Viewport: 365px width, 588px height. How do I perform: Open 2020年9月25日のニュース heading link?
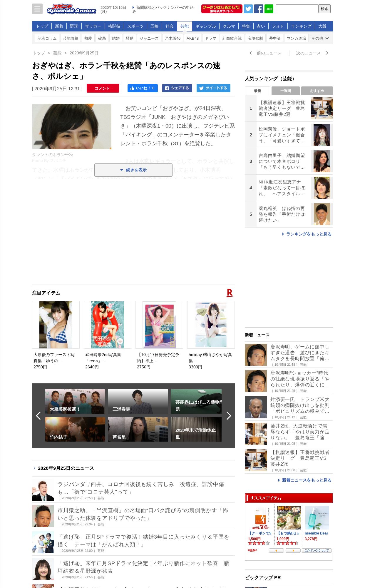pyautogui.click(x=66, y=468)
